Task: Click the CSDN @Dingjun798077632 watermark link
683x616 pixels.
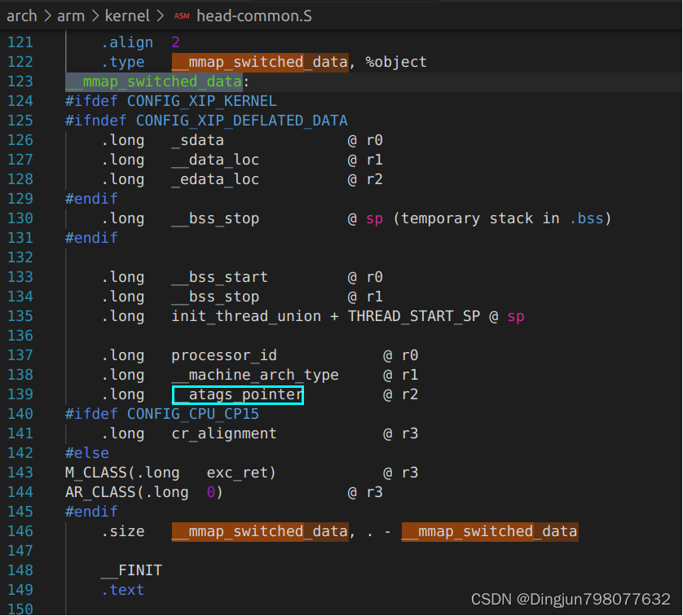Action: tap(571, 599)
